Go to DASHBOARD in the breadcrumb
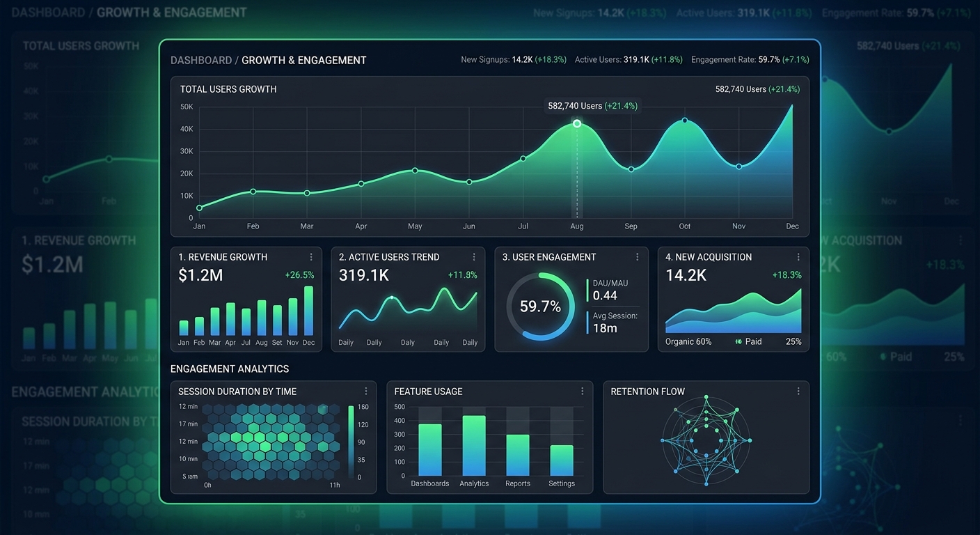 point(201,61)
